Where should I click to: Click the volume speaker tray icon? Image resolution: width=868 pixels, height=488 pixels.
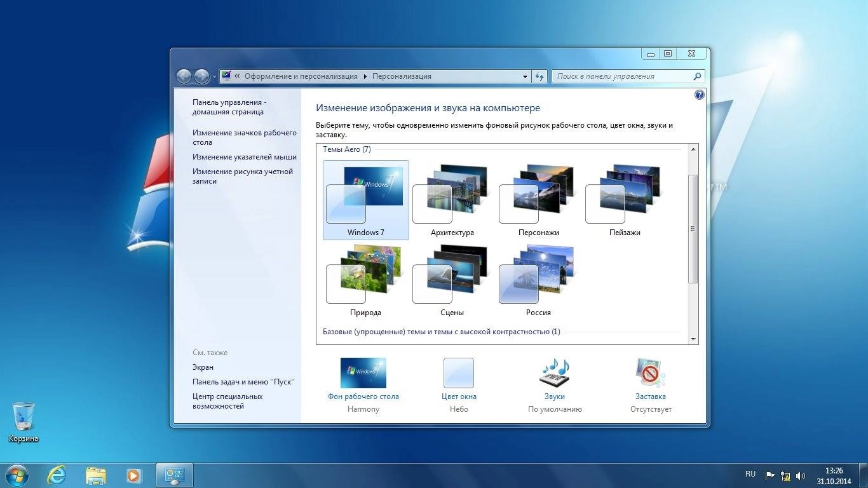point(801,475)
